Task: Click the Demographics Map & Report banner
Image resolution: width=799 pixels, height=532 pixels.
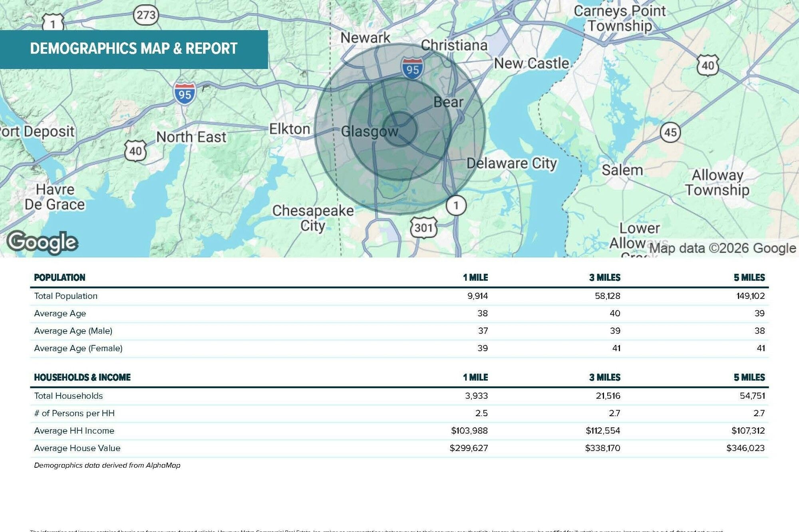Action: coord(134,49)
